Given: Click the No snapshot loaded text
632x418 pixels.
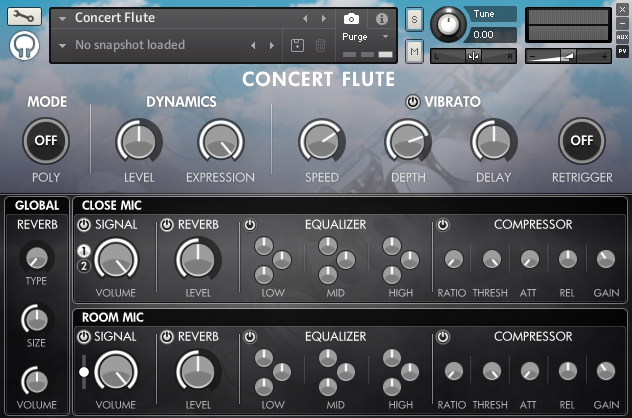Looking at the screenshot, I should point(130,45).
